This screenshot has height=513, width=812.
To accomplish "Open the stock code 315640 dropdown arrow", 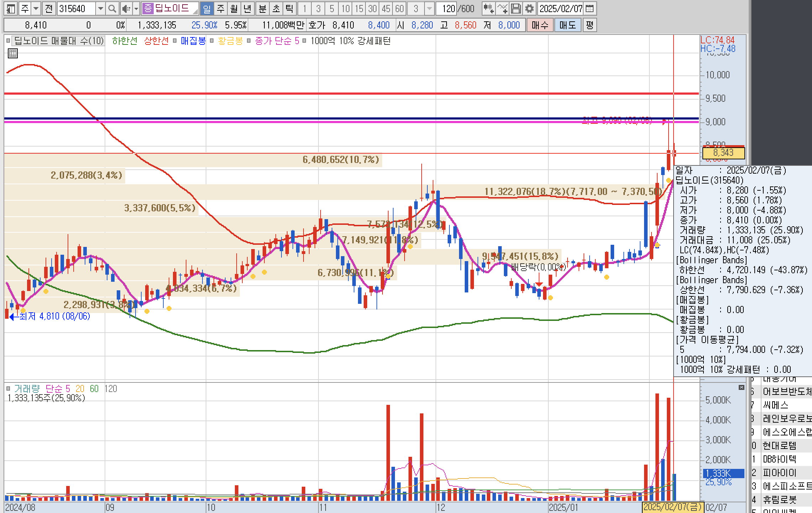I will point(101,9).
